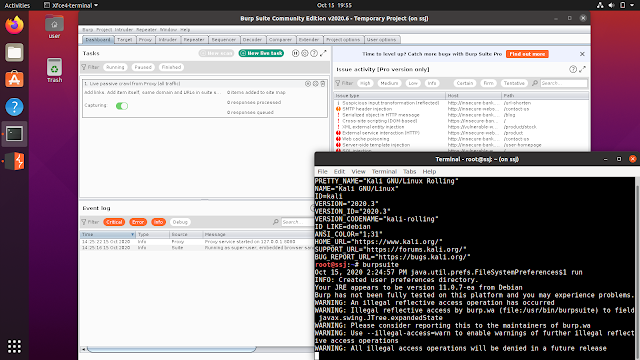Open help for Issue activity panel
The width and height of the screenshot is (640, 360).
573,69
